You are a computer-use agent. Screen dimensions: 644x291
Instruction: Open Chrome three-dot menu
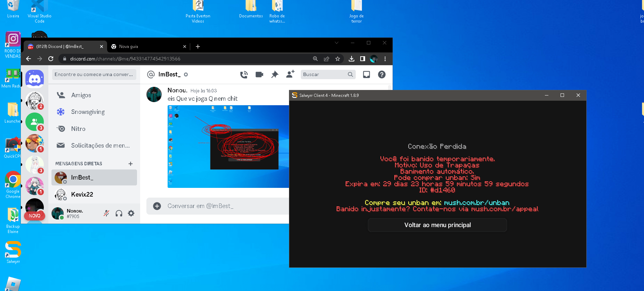coord(385,59)
